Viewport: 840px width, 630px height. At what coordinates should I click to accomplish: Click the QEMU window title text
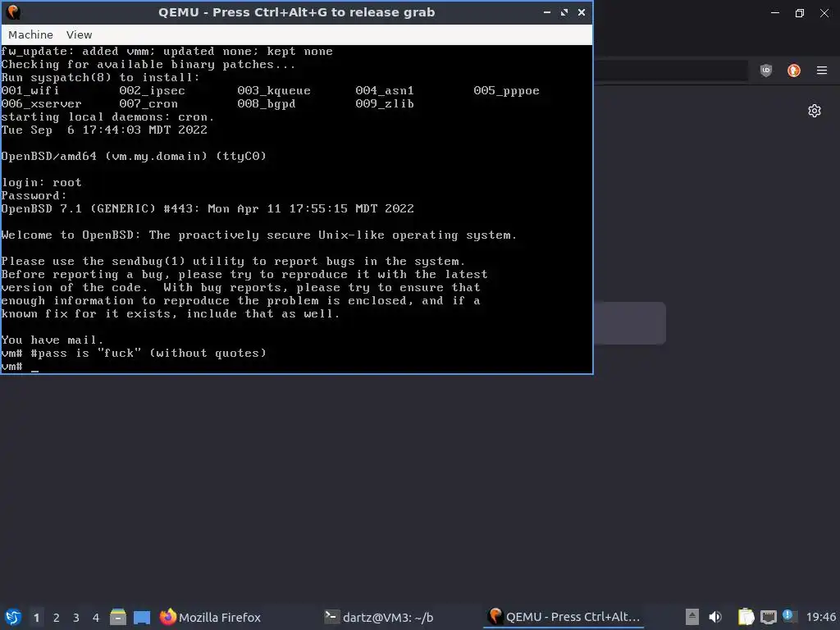[296, 12]
